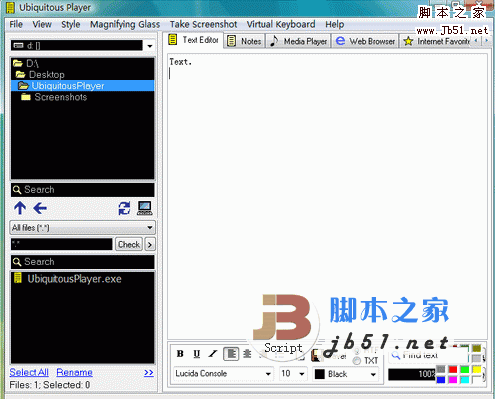The image size is (495, 399).
Task: Click the computer icon in file browser
Action: click(145, 208)
